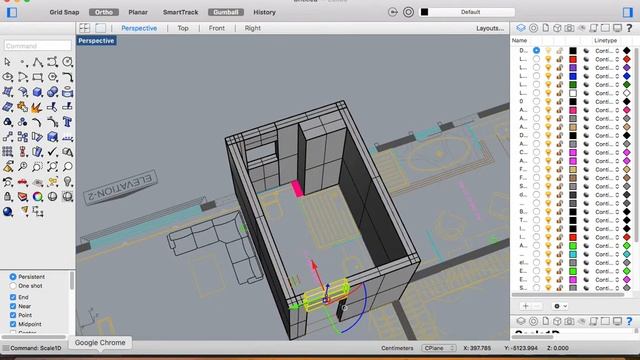
Task: Select the arrow pointer tool
Action: 7,62
